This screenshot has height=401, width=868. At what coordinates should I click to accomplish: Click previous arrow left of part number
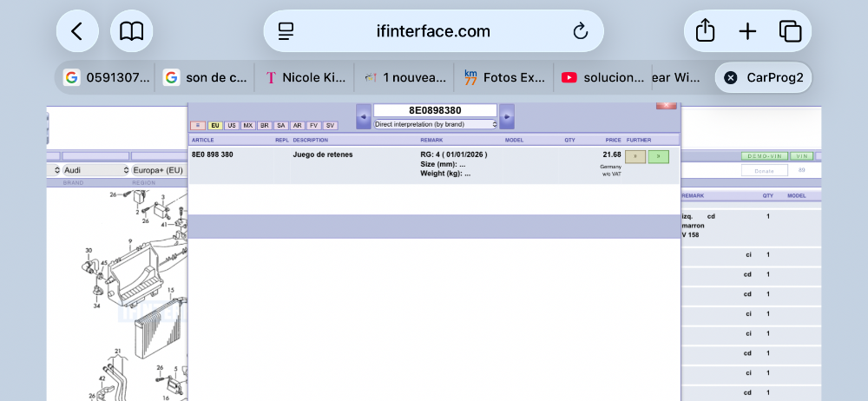364,116
